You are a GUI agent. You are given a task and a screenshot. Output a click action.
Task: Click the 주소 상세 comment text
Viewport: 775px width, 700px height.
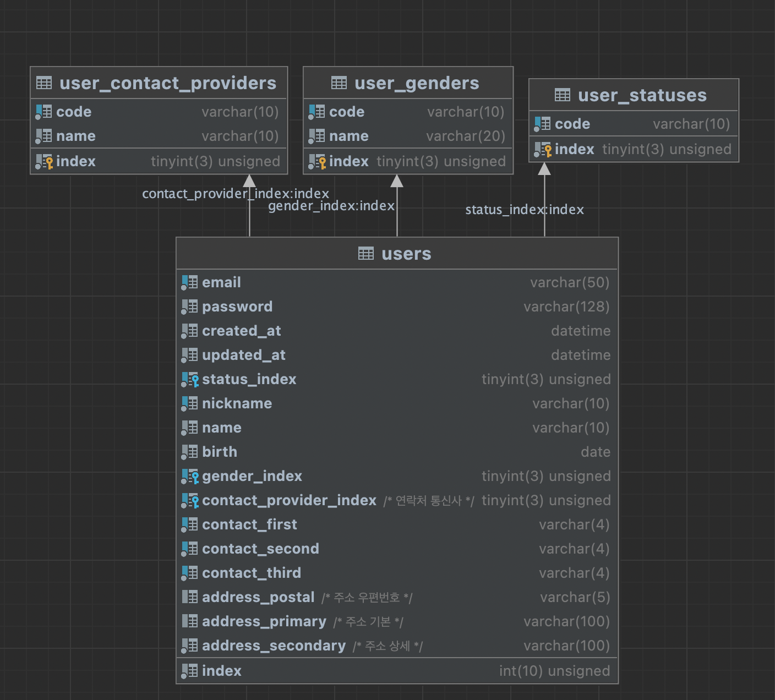coord(387,646)
